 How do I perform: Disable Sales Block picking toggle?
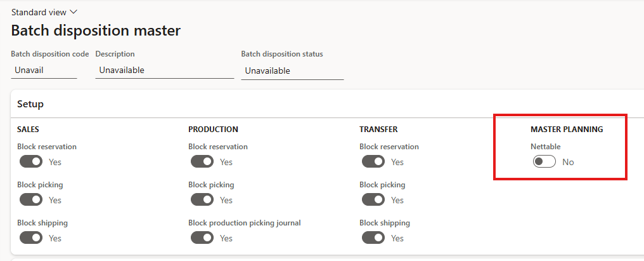(x=31, y=200)
